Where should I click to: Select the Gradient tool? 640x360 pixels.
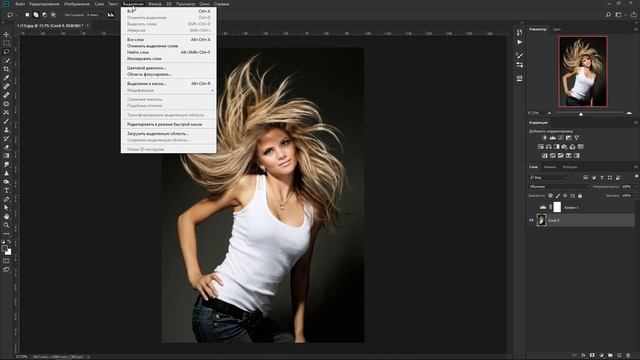click(6, 156)
